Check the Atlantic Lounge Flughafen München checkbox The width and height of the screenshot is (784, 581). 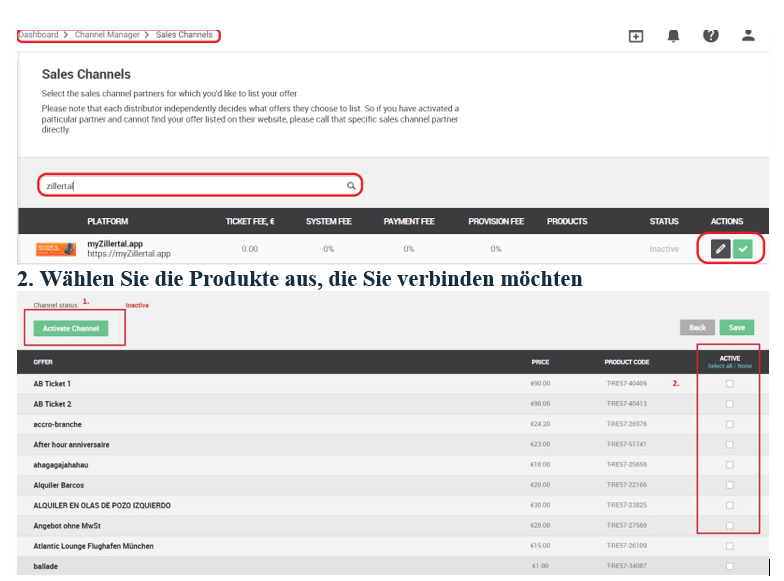coord(730,546)
